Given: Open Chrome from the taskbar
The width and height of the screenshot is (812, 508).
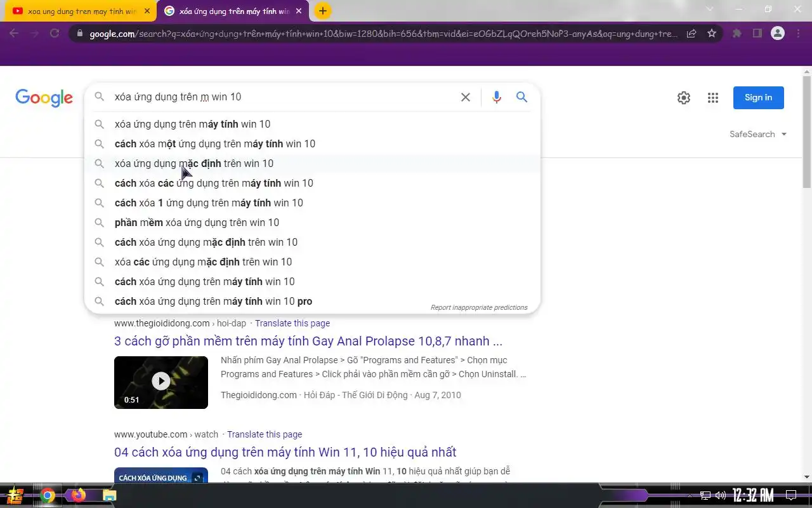Looking at the screenshot, I should 48,495.
